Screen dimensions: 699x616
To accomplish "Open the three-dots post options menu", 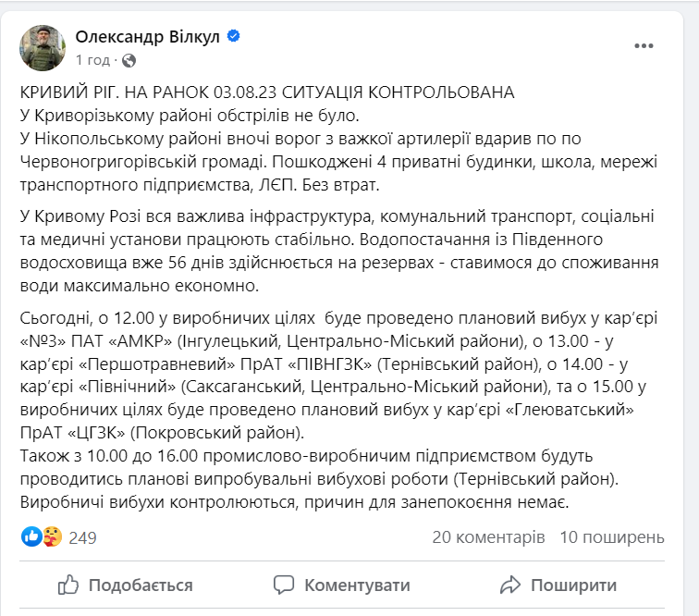I will (644, 46).
